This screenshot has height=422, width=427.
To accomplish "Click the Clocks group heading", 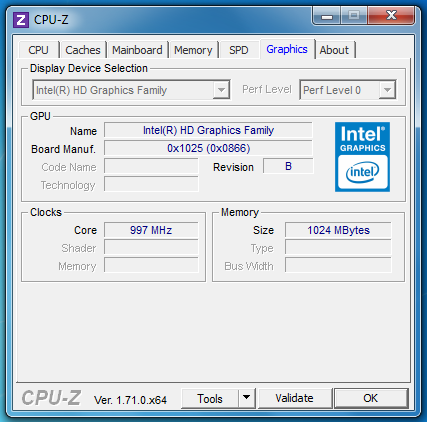I will coord(46,212).
